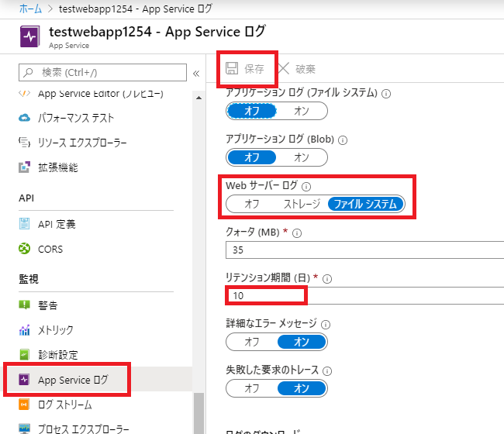Click the search magnifier icon
The width and height of the screenshot is (504, 434).
pos(28,72)
